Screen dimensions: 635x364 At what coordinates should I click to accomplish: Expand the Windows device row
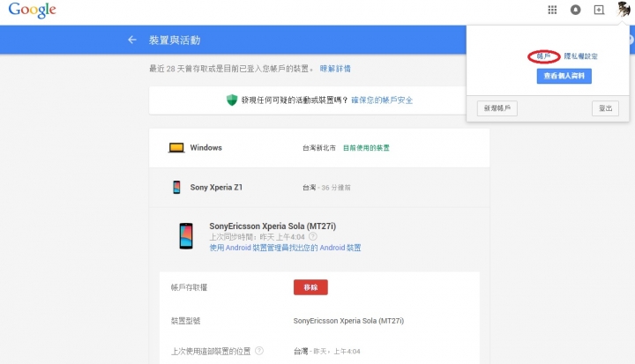coord(319,148)
